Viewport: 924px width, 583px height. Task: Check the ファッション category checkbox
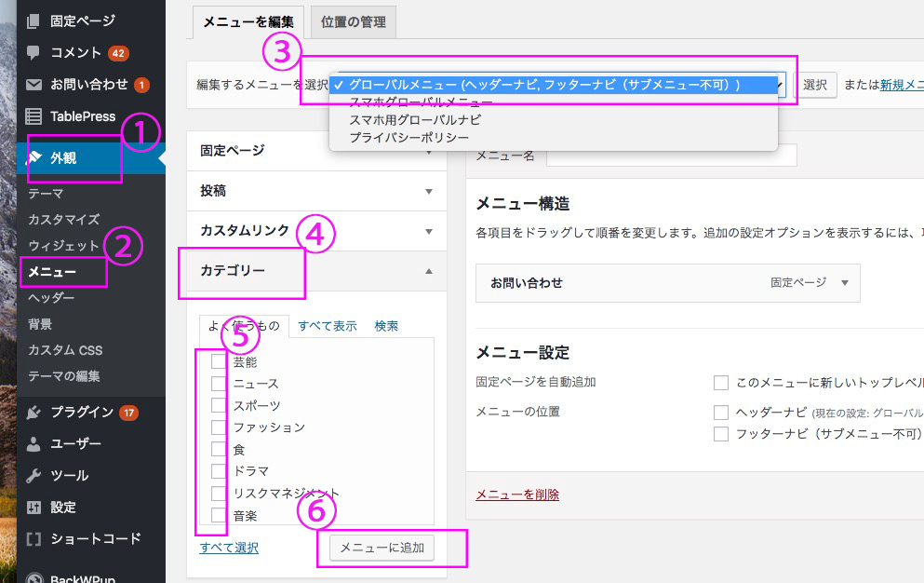pyautogui.click(x=219, y=427)
